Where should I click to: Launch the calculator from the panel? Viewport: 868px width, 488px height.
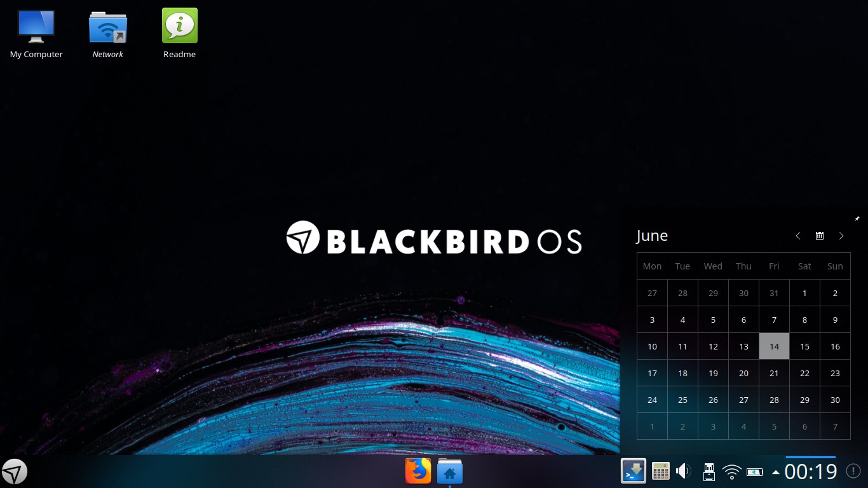(661, 471)
